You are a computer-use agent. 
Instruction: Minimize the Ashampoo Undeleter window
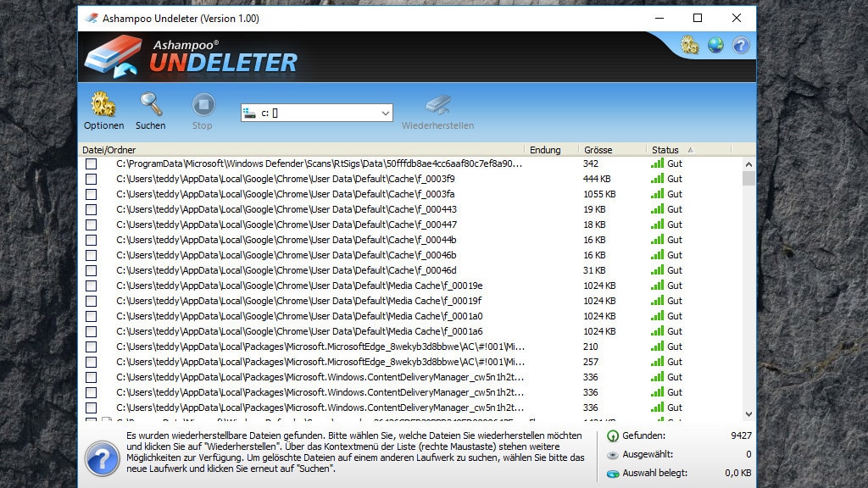659,19
